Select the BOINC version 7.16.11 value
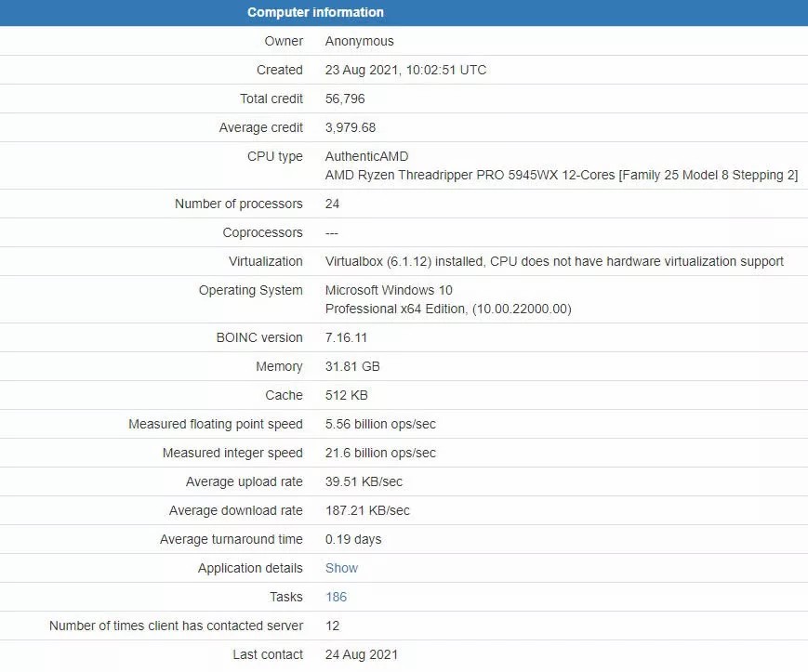This screenshot has width=808, height=672. [x=346, y=337]
